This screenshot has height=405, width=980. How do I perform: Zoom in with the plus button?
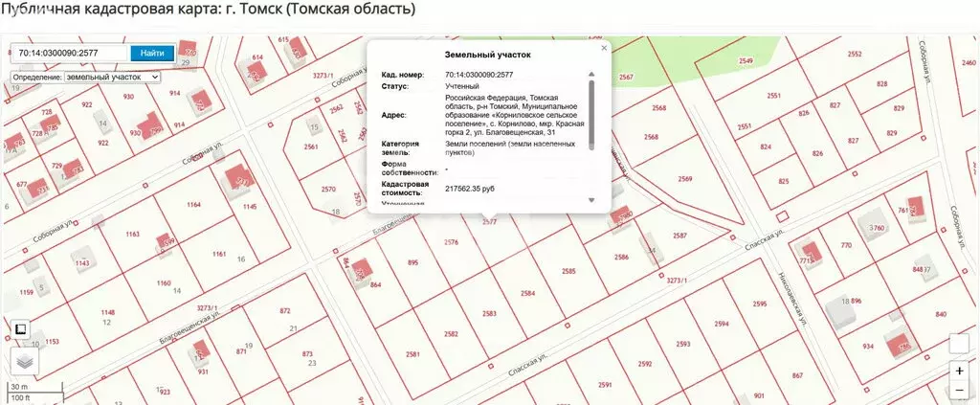click(959, 371)
